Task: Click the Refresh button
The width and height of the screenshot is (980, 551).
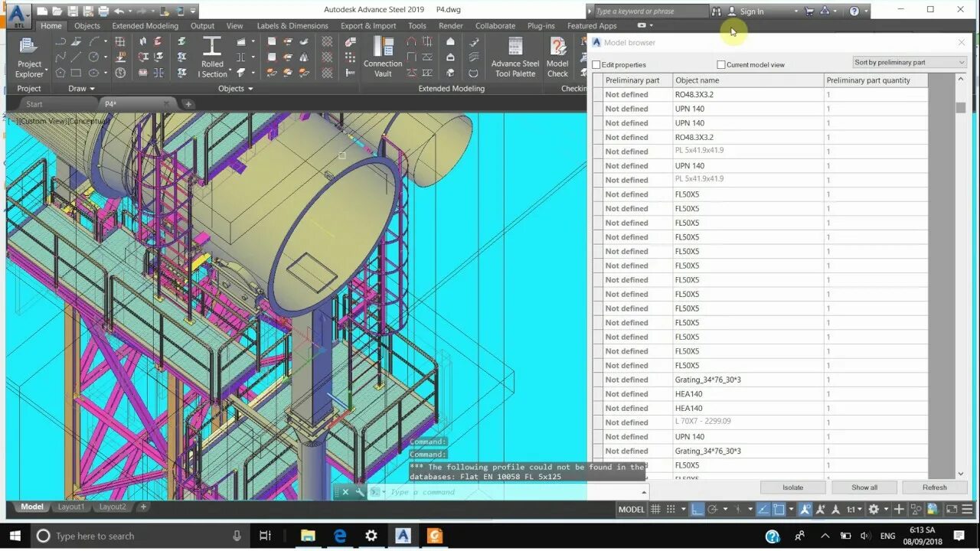Action: 935,487
